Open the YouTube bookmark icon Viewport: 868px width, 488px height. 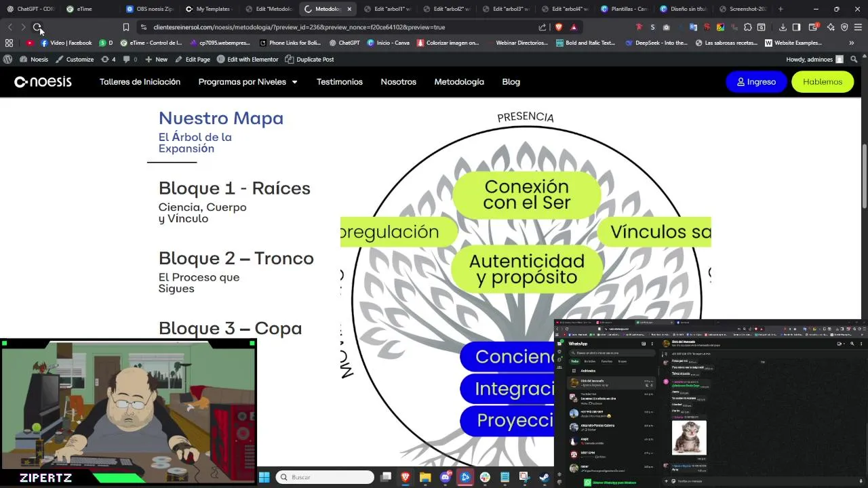coord(30,43)
